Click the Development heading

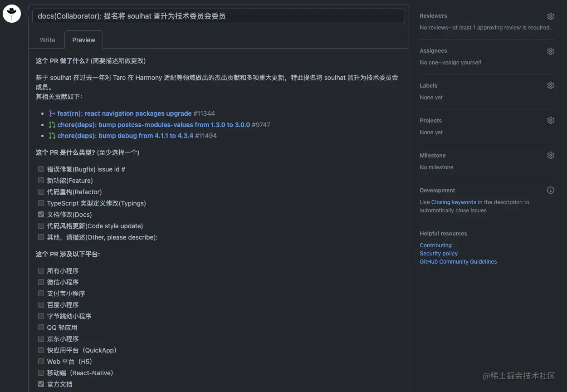tap(437, 191)
